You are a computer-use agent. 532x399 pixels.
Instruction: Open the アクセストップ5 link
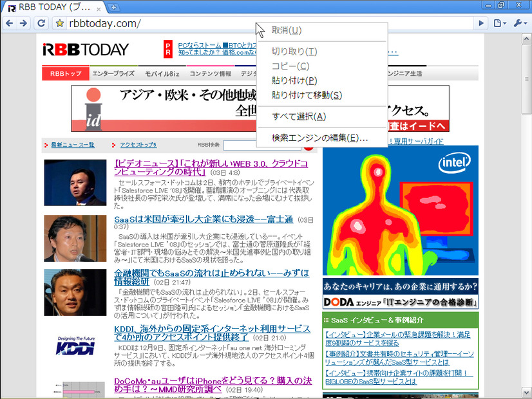click(138, 145)
